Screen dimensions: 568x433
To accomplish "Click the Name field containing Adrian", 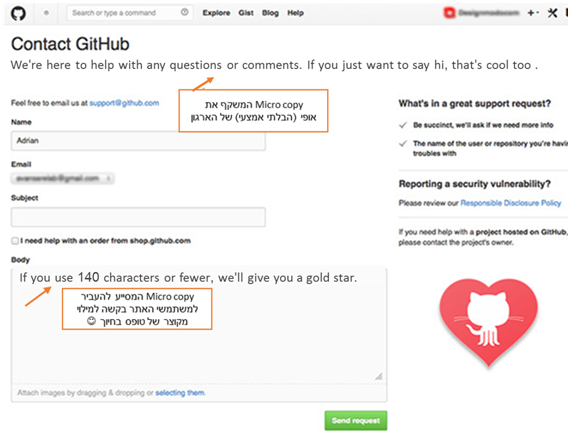I will pos(138,141).
